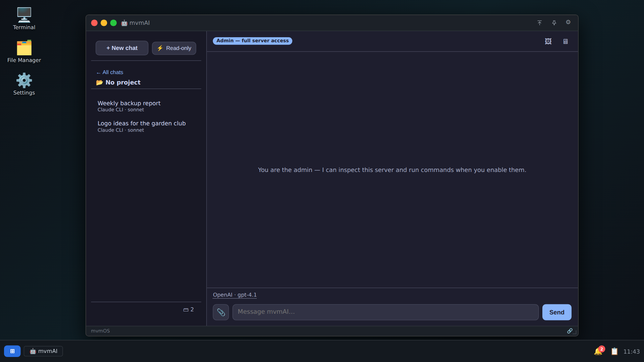Focus the Message mvmAI input field
The height and width of the screenshot is (362, 644).
(x=385, y=312)
